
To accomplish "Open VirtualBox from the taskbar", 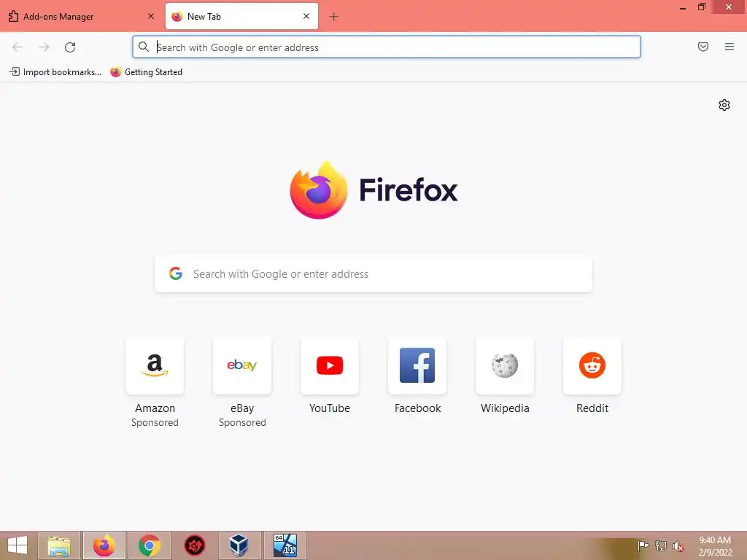I will click(239, 545).
